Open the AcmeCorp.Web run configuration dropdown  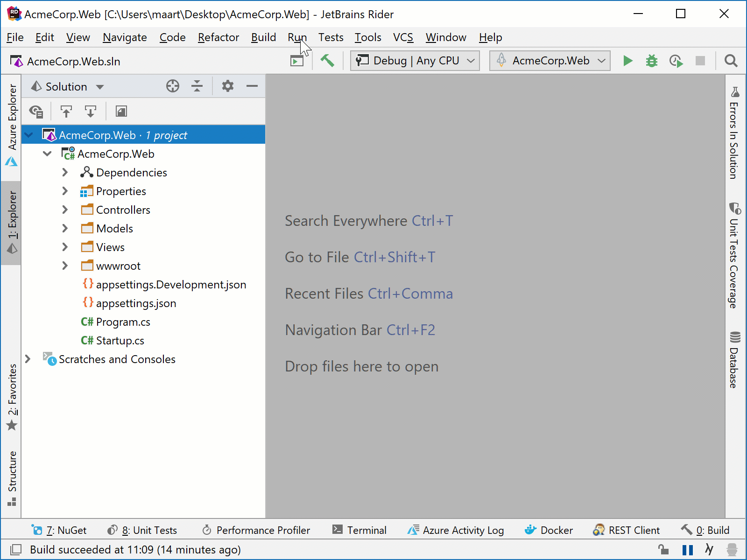550,61
